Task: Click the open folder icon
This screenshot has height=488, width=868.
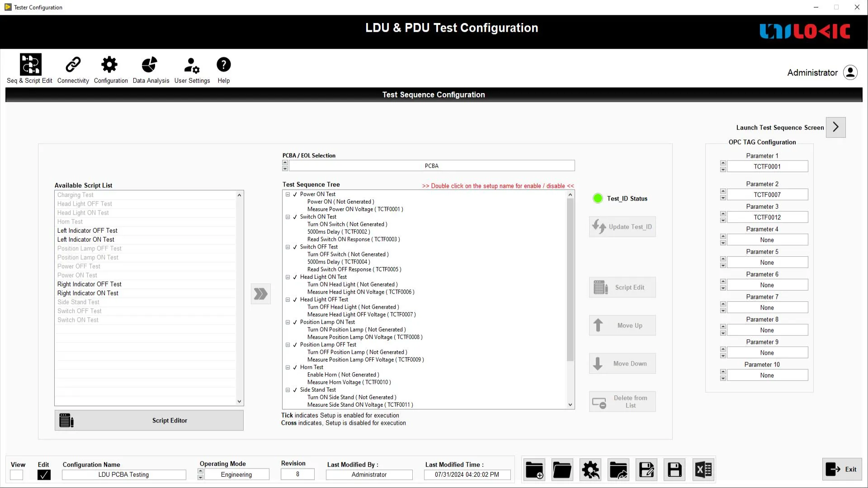Action: pyautogui.click(x=562, y=470)
